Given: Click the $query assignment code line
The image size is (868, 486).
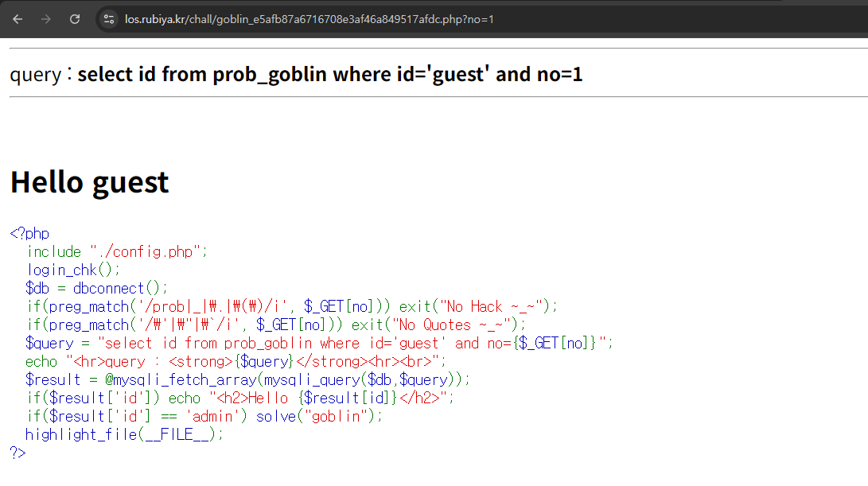Looking at the screenshot, I should point(319,343).
